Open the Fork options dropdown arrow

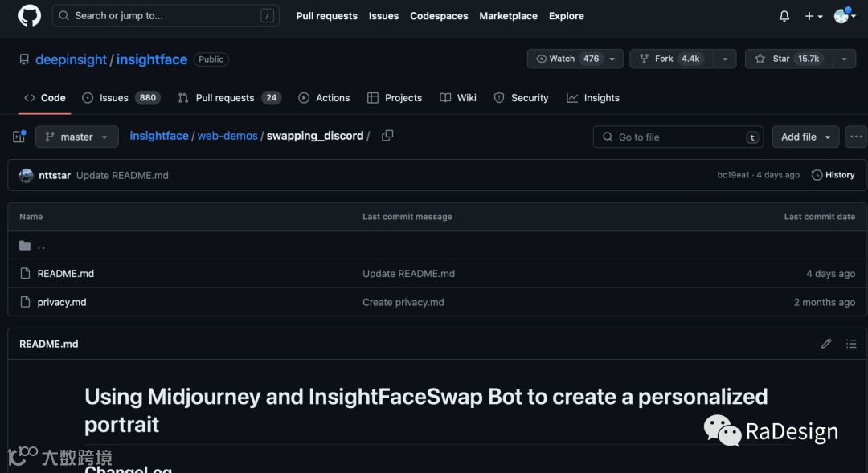tap(725, 59)
